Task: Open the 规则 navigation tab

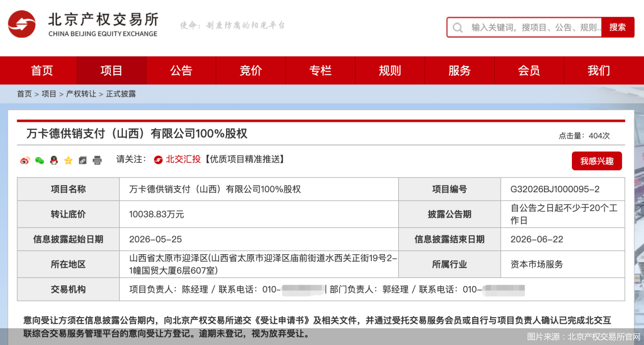Action: click(390, 71)
